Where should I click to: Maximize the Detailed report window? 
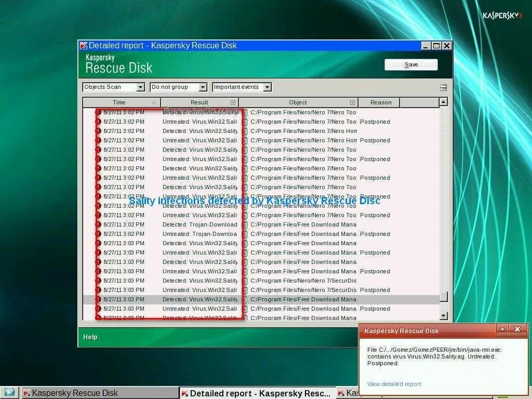point(436,46)
